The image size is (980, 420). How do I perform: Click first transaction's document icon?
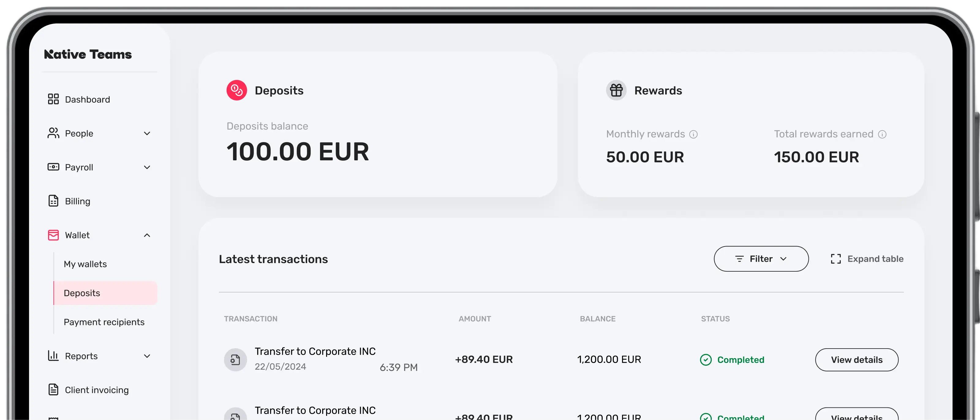coord(235,360)
